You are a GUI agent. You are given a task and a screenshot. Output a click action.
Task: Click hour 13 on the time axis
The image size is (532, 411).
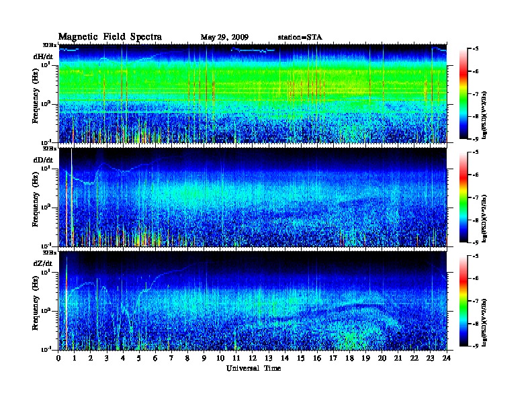click(269, 358)
